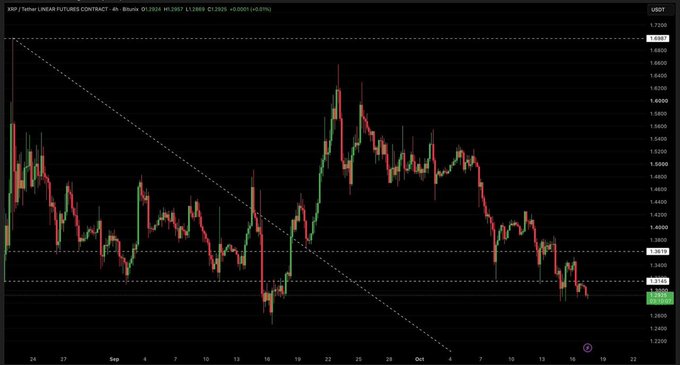Screen dimensions: 680x365
Task: Click the 1.2200 price axis label
Action: [x=658, y=341]
